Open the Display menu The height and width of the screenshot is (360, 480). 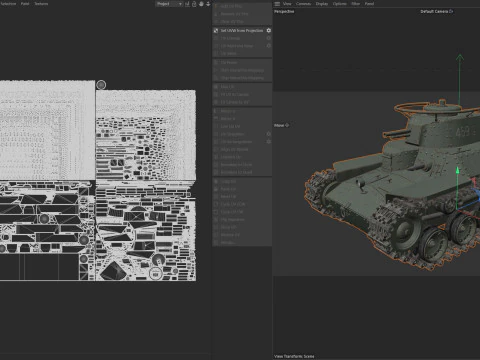click(x=322, y=4)
